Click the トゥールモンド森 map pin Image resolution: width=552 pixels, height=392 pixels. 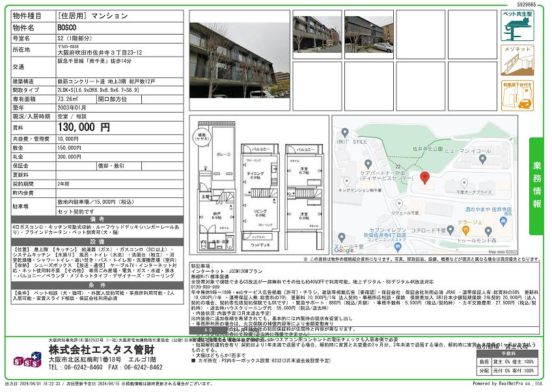click(x=488, y=231)
